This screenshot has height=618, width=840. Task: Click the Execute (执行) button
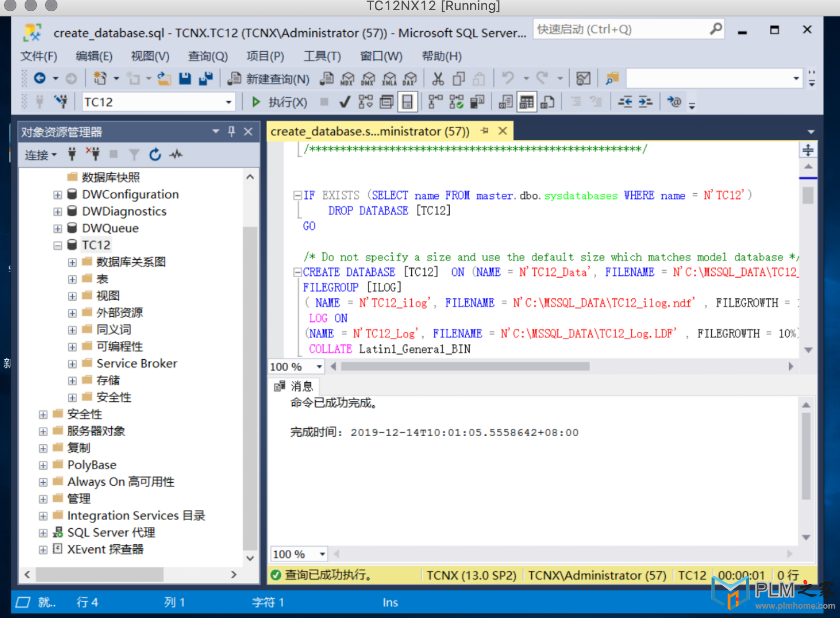pyautogui.click(x=279, y=102)
